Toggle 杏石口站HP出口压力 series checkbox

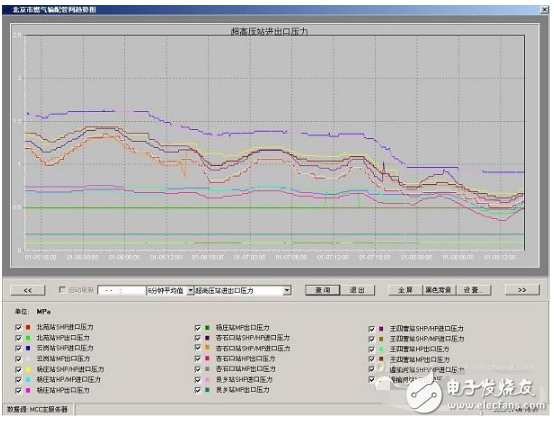[x=198, y=359]
